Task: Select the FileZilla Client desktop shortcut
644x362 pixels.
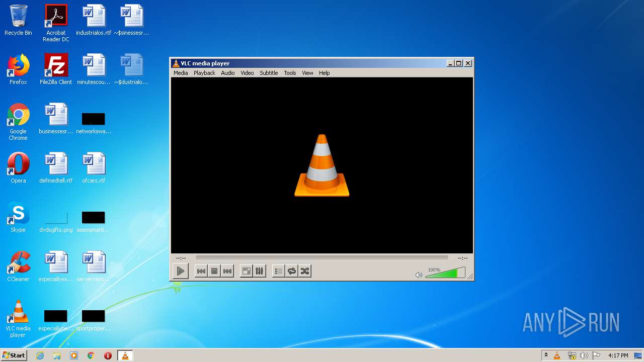Action: pyautogui.click(x=56, y=69)
